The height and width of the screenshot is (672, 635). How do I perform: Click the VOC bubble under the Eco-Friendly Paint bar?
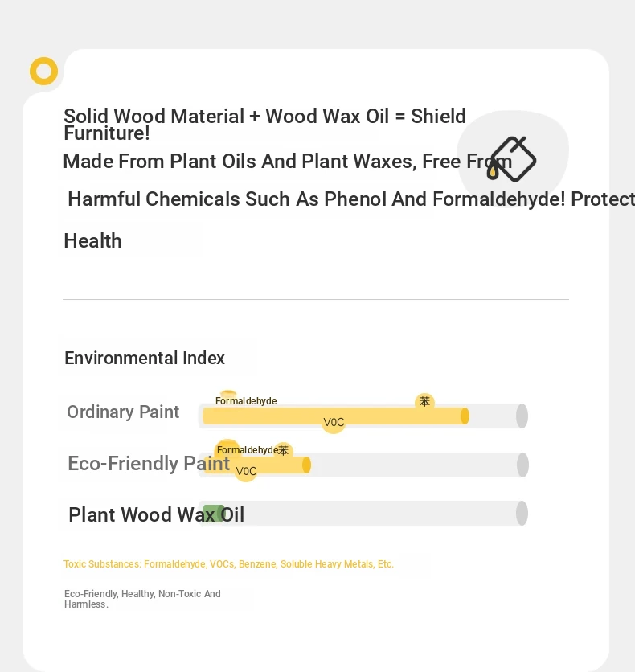coord(247,471)
